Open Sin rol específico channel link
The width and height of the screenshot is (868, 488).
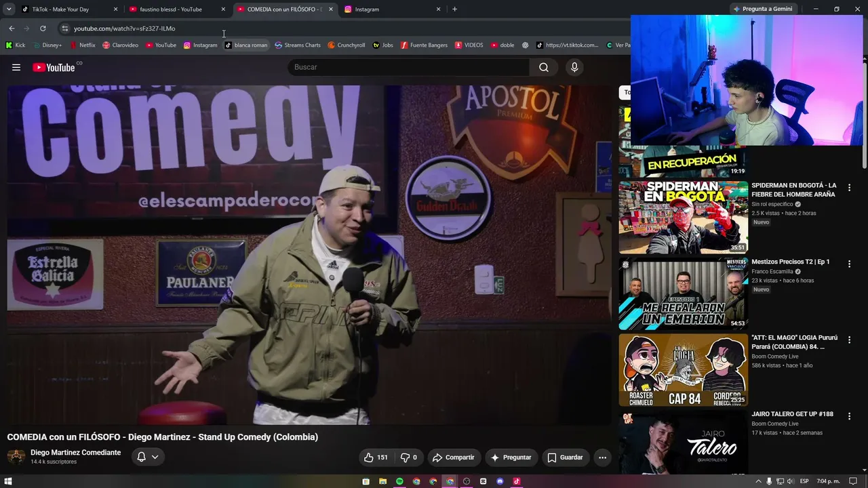coord(772,204)
